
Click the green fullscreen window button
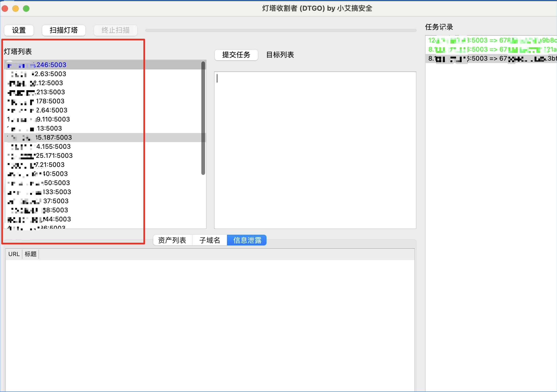click(x=26, y=9)
